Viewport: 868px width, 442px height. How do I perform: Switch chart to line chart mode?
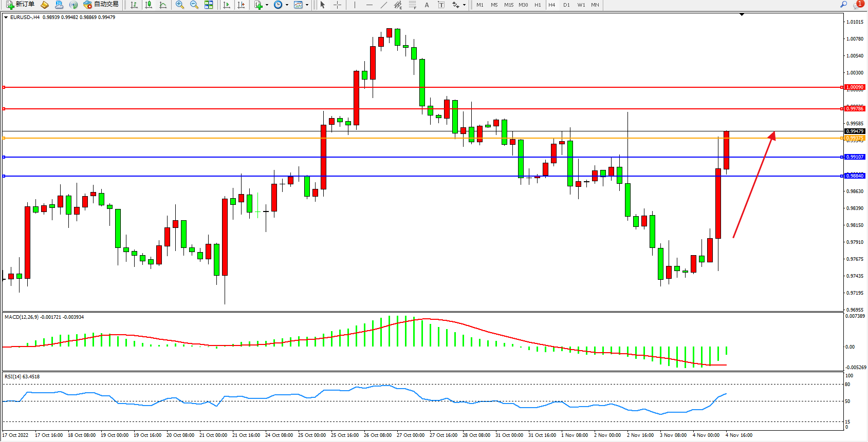point(163,5)
